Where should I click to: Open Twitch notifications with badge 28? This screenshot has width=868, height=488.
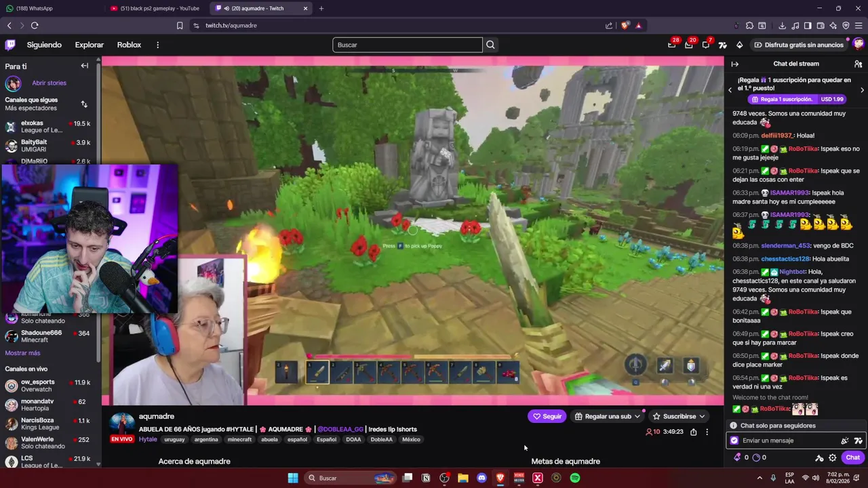(672, 45)
